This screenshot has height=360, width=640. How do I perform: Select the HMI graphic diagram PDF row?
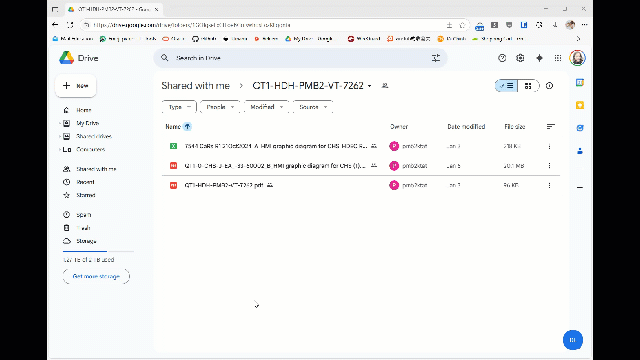361,166
